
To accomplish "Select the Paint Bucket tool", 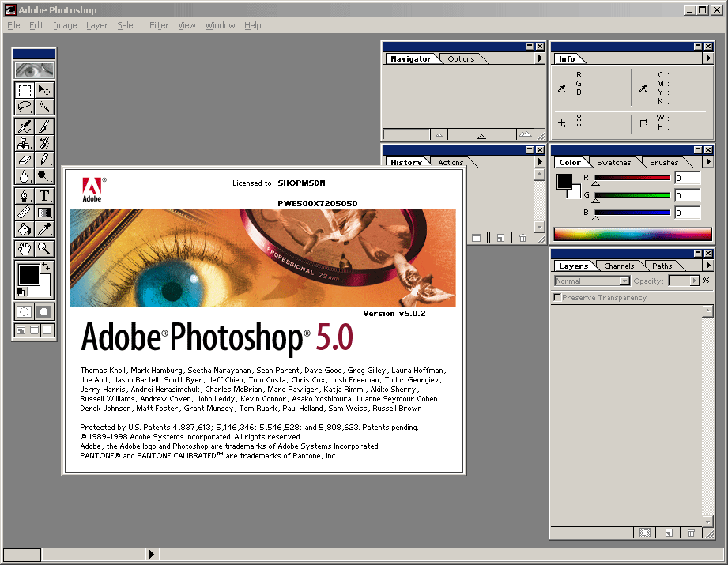I will point(25,229).
